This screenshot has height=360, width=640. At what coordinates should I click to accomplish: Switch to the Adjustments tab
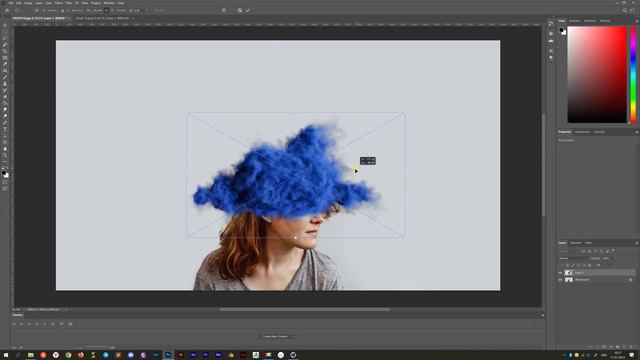582,132
